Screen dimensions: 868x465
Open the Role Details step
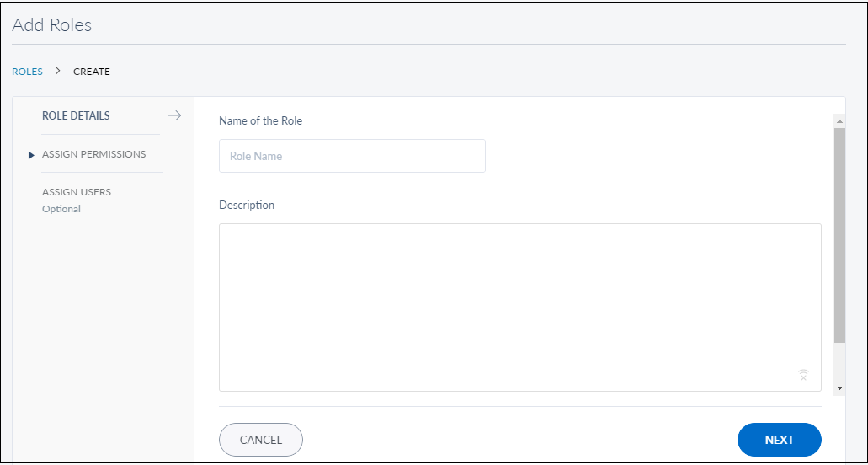tap(76, 116)
